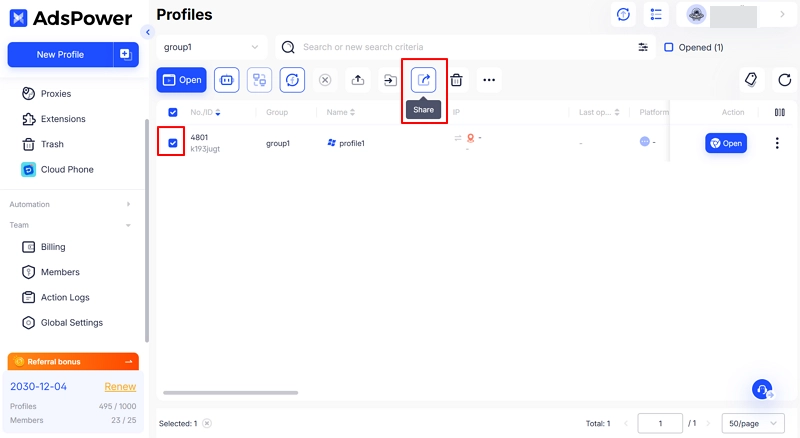Click the horizontal table scrollbar
This screenshot has width=800, height=438.
coord(231,393)
